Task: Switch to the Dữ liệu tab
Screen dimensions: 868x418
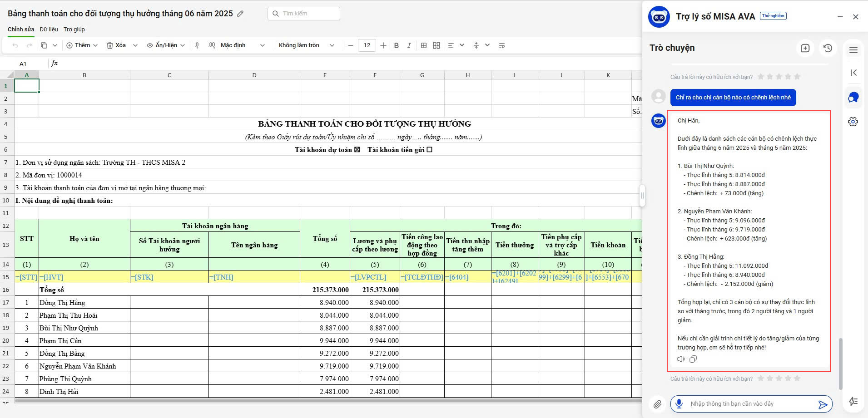Action: [49, 30]
